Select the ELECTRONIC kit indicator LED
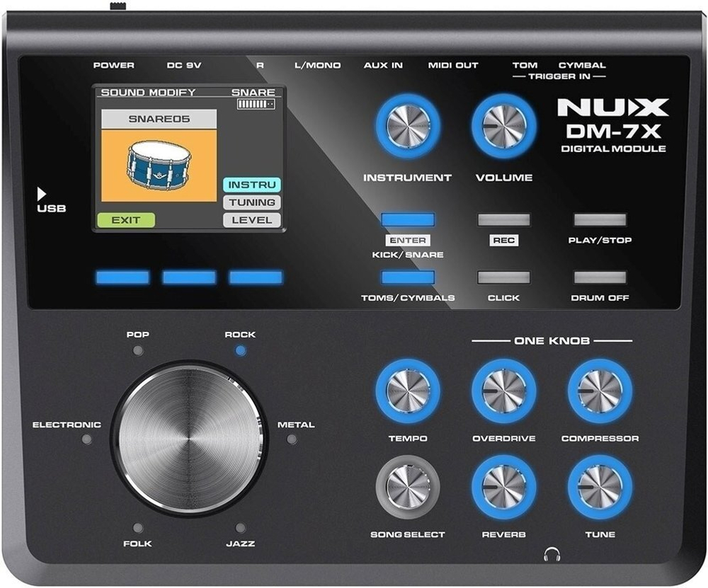This screenshot has width=708, height=588. point(86,439)
